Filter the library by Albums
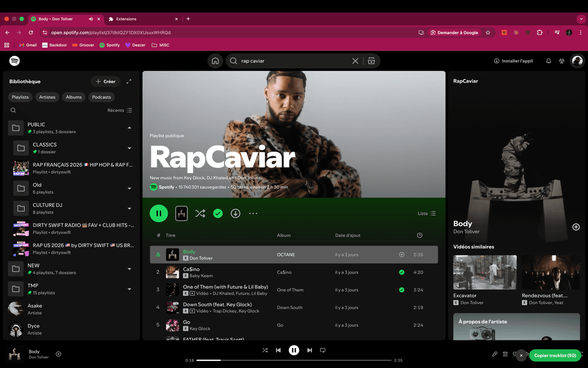Viewport: 588px width, 368px height. (73, 97)
